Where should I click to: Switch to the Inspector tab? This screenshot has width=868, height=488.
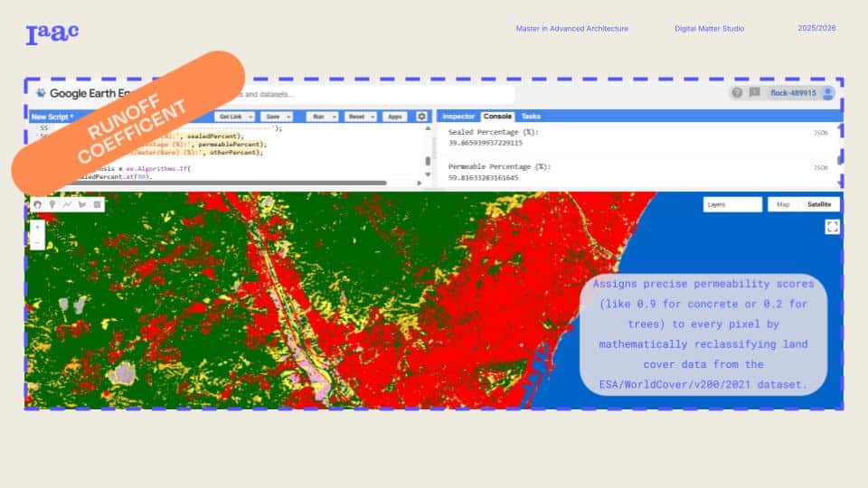click(458, 117)
